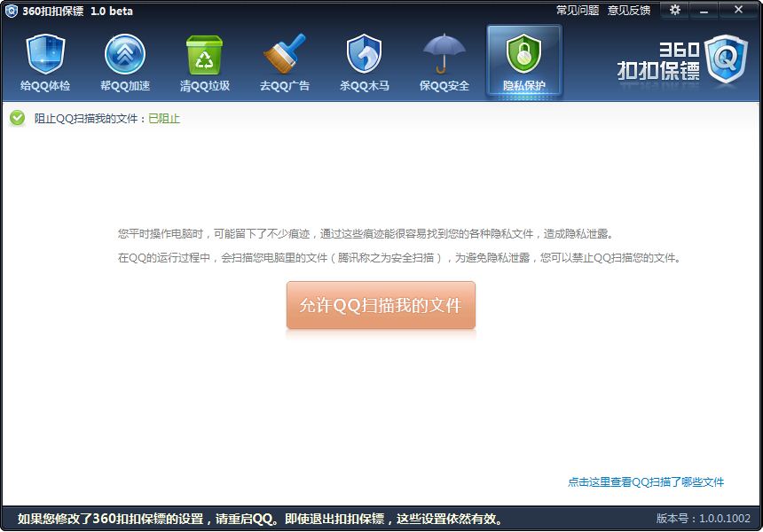763x532 pixels.
Task: Click the small shield icon in title bar
Action: coord(11,11)
